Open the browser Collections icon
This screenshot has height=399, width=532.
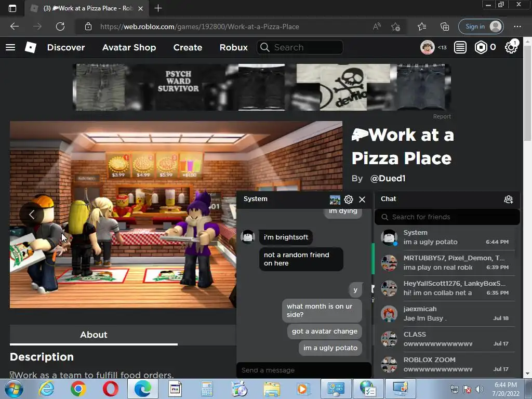click(x=445, y=26)
